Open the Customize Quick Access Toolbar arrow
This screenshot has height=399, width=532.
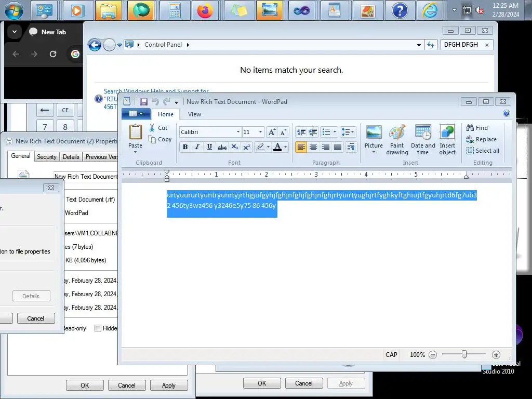pyautogui.click(x=176, y=102)
